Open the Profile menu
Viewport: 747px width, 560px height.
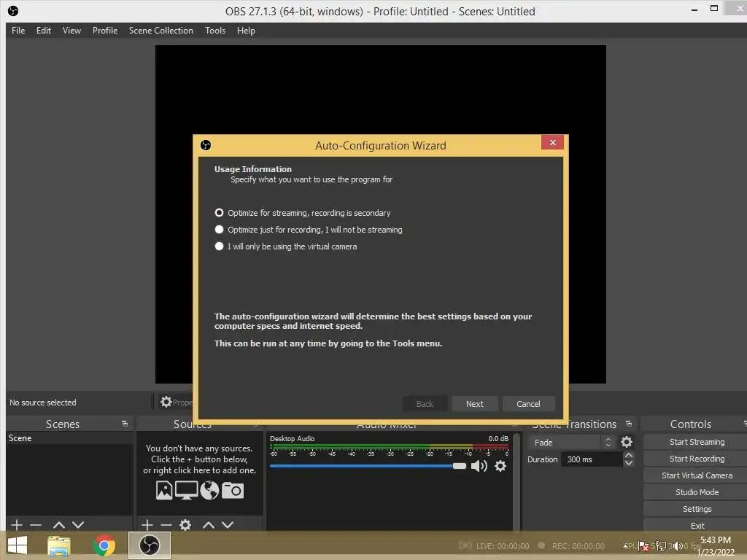tap(105, 31)
